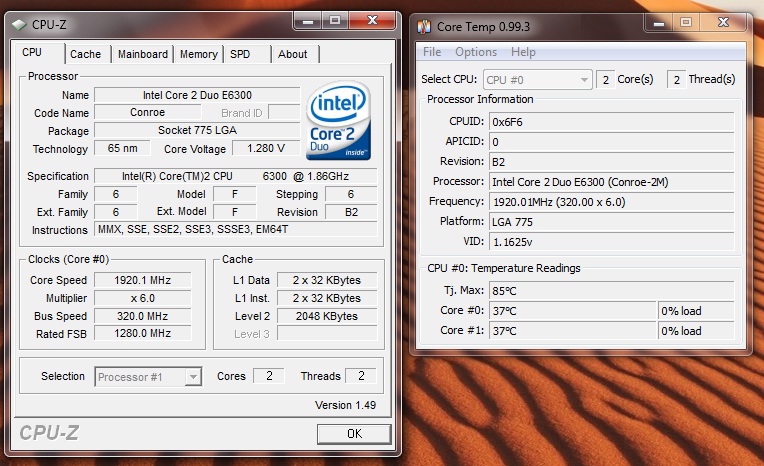The image size is (764, 466).
Task: Click the Thread(s) count box in Core Temp
Action: (x=676, y=80)
